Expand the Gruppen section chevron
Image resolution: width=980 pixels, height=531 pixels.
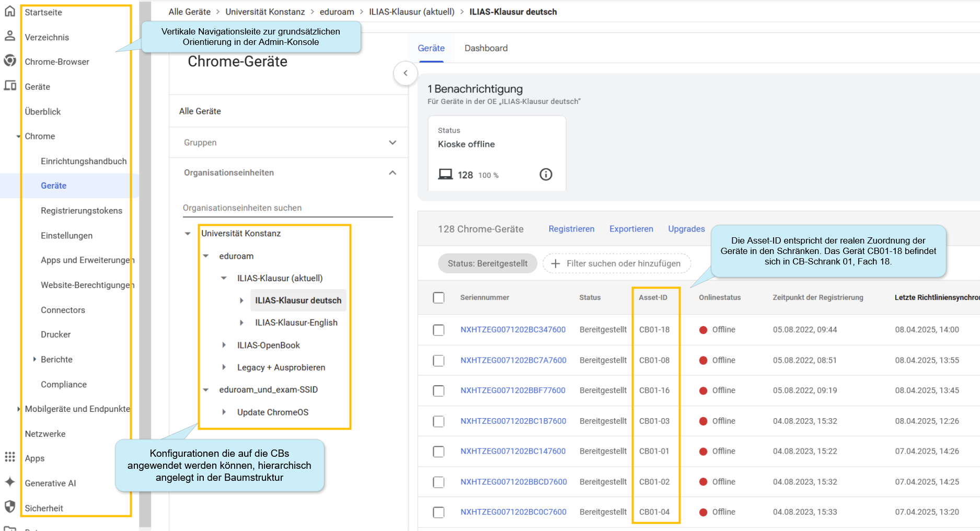(393, 143)
